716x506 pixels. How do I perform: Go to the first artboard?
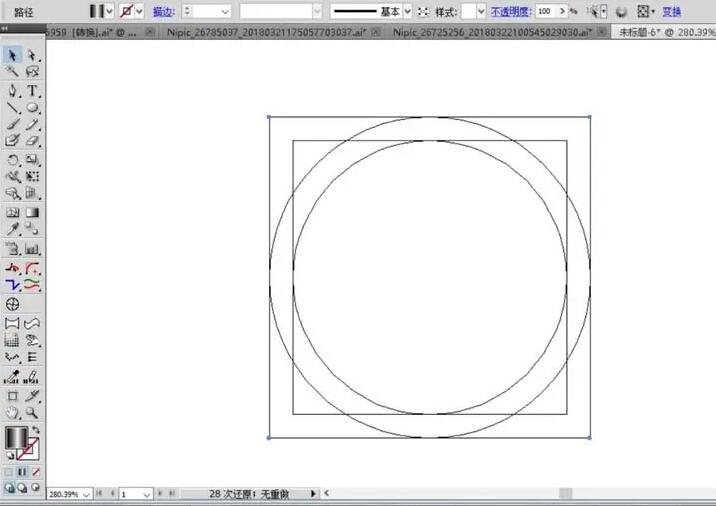coord(99,494)
